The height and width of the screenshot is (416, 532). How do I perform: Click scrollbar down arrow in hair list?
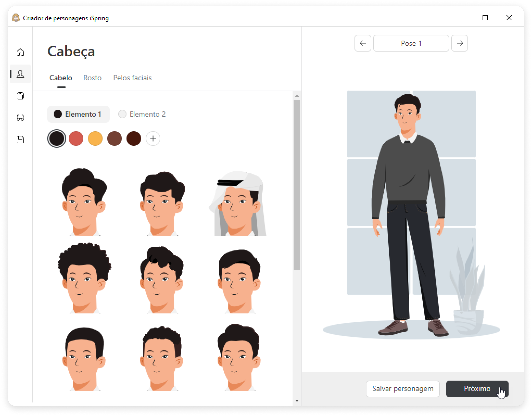pos(297,401)
